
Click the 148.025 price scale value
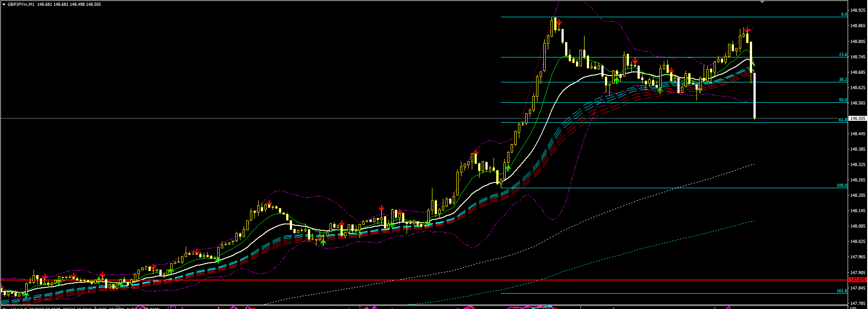(858, 242)
